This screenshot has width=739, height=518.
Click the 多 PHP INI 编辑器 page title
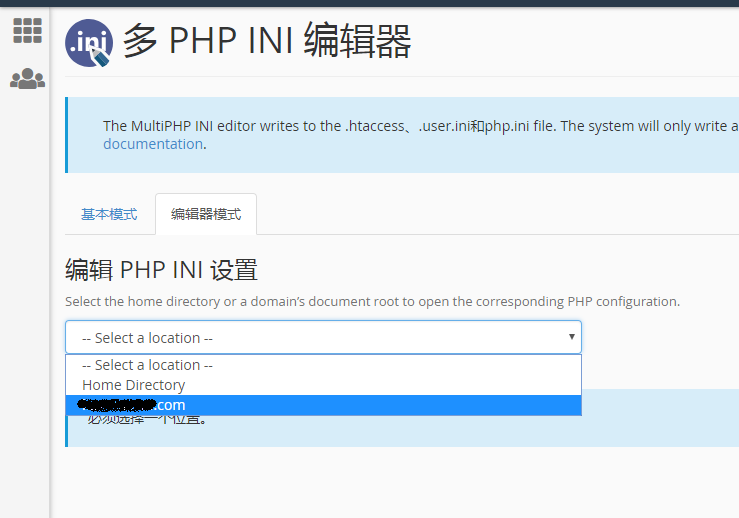tap(267, 42)
